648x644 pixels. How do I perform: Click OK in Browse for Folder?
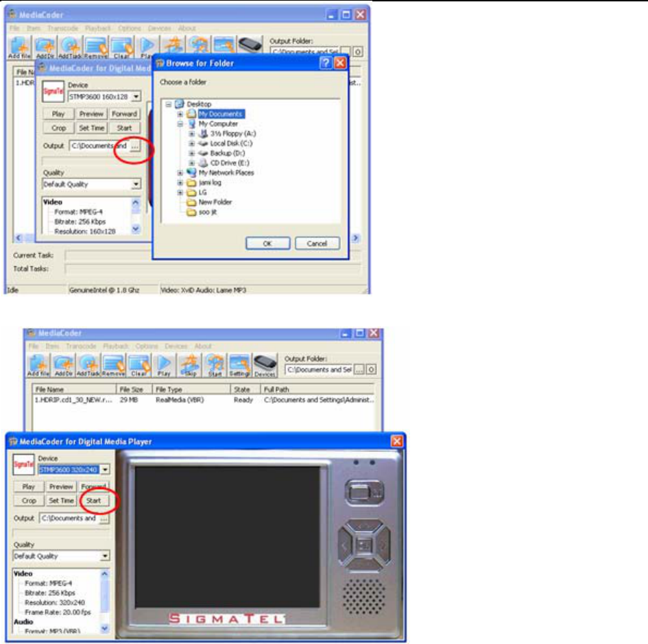click(268, 243)
